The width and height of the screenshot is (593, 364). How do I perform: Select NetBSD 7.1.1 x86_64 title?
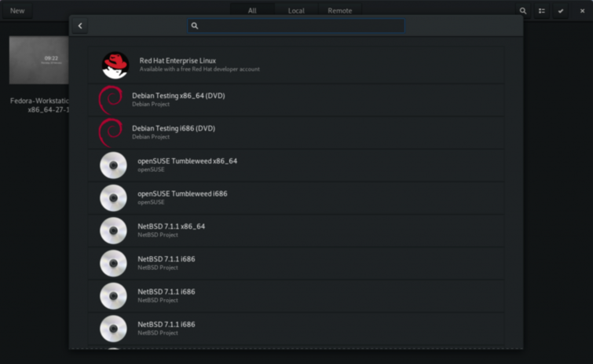click(171, 226)
